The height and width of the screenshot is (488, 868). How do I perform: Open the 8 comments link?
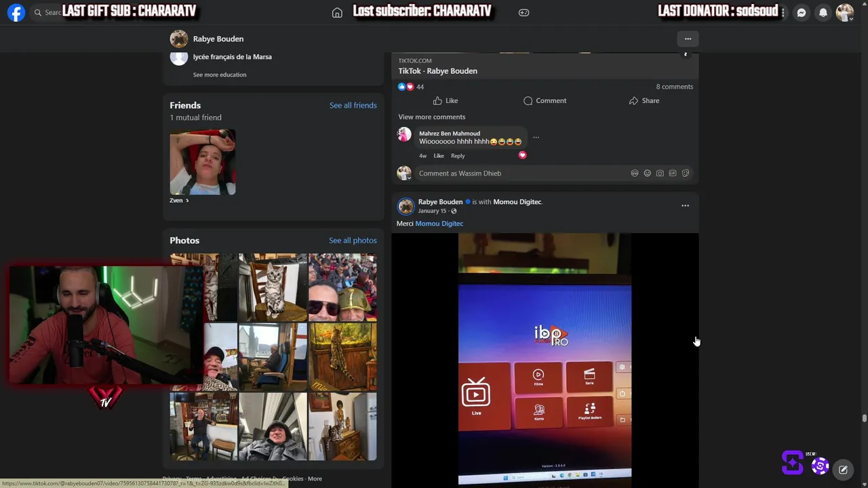pyautogui.click(x=675, y=87)
